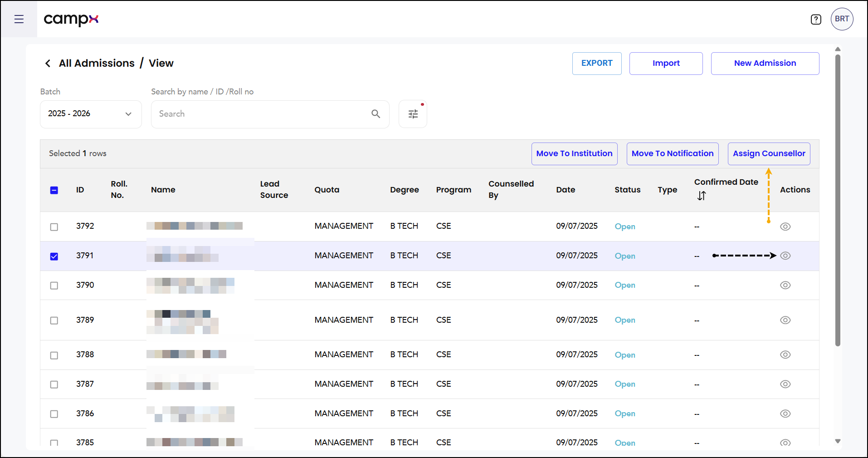
Task: View admission 3786 via eye icon
Action: pyautogui.click(x=785, y=414)
